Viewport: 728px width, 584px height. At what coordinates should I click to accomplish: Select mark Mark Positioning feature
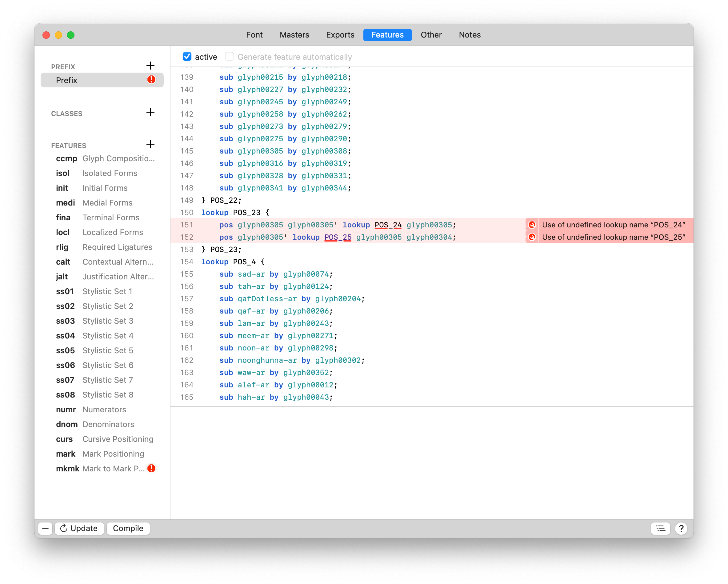(x=102, y=454)
